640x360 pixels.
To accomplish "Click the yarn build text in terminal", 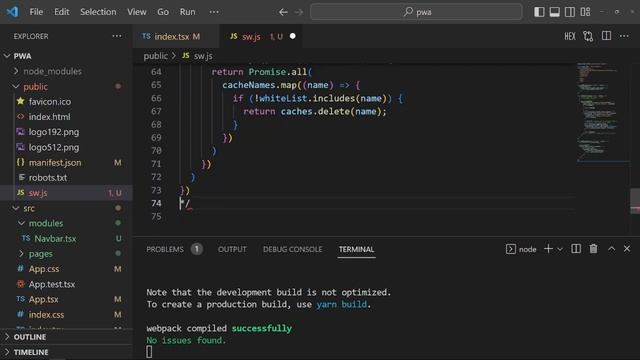I will click(x=341, y=304).
